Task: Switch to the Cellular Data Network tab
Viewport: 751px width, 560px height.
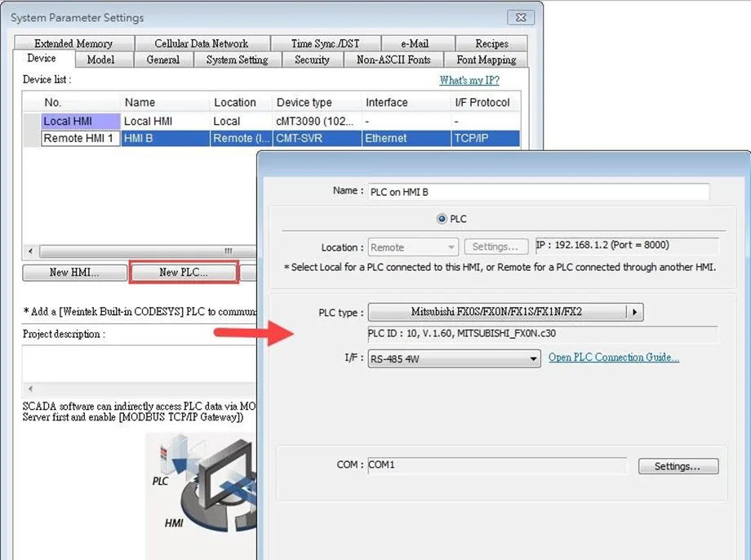Action: (202, 43)
